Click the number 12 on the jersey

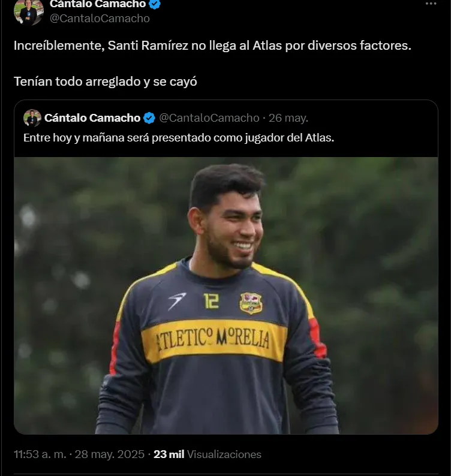click(211, 300)
